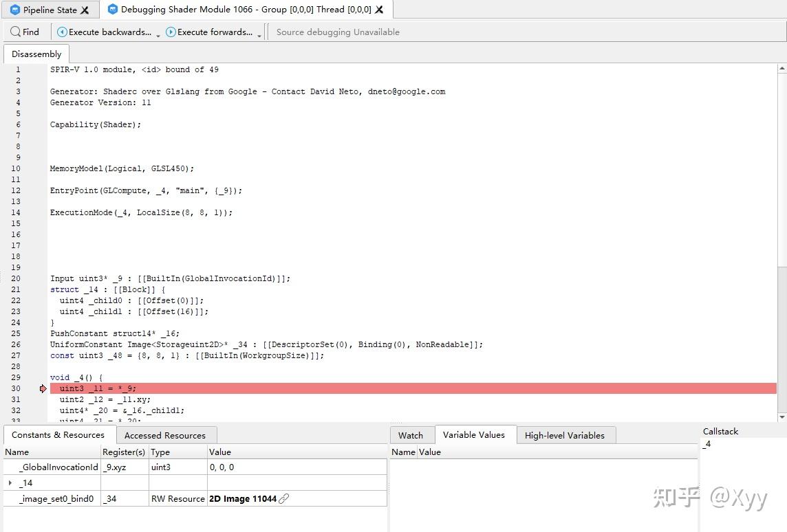Click the UniformConstant Image line 26

tap(266, 344)
